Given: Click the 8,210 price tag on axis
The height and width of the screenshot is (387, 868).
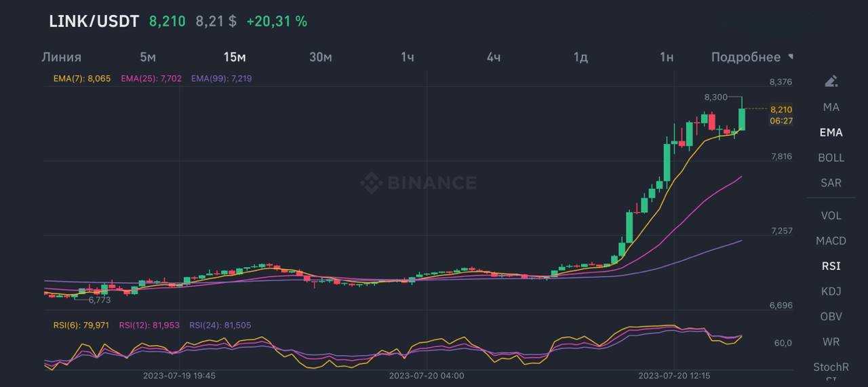Looking at the screenshot, I should 781,109.
